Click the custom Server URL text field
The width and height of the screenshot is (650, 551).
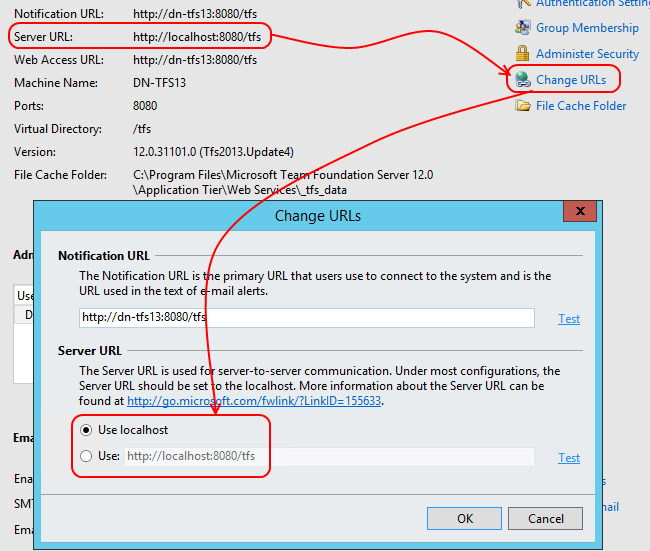[x=328, y=457]
